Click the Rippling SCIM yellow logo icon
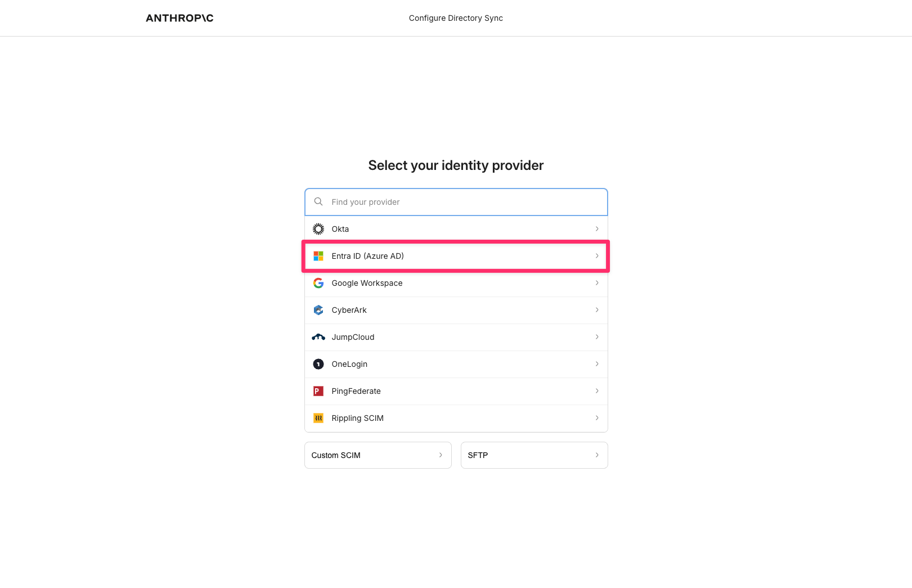Screen dimensions: 912x588 pyautogui.click(x=318, y=418)
